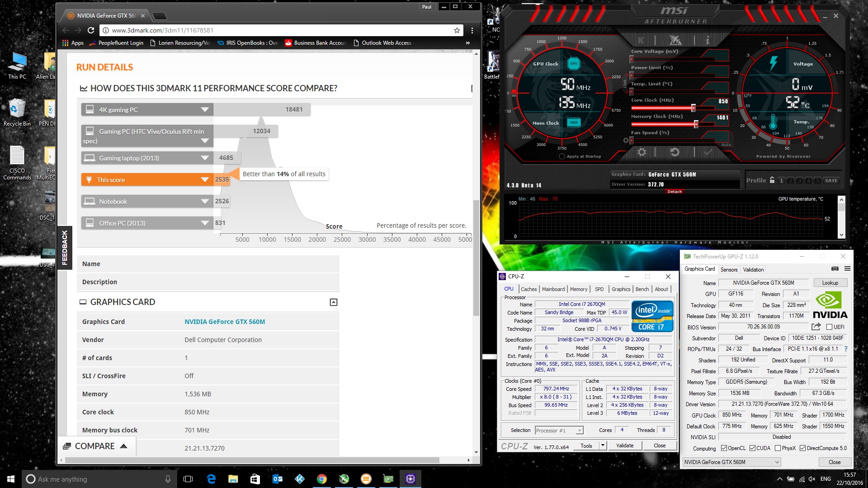Open the Bus Interface question mark help

(846, 349)
